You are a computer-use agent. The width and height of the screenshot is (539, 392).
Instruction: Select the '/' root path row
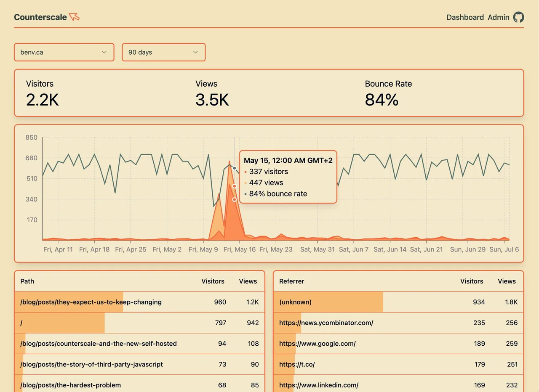(x=139, y=323)
